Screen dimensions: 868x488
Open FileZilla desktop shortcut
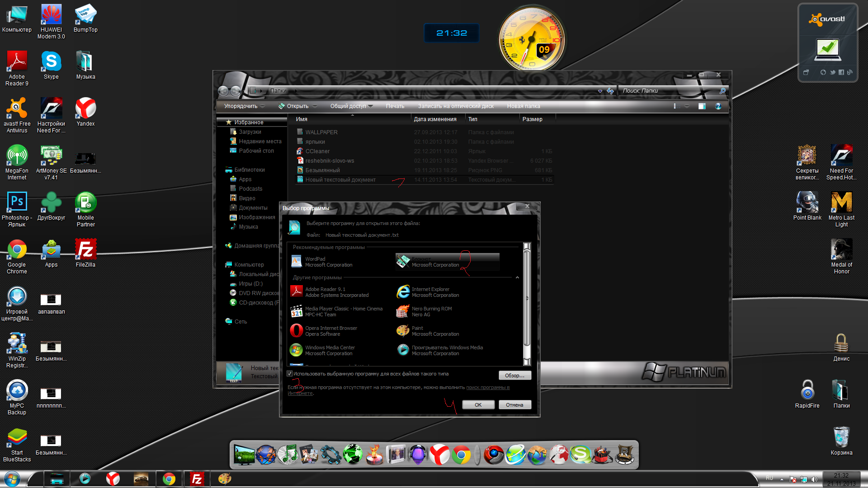coord(85,253)
